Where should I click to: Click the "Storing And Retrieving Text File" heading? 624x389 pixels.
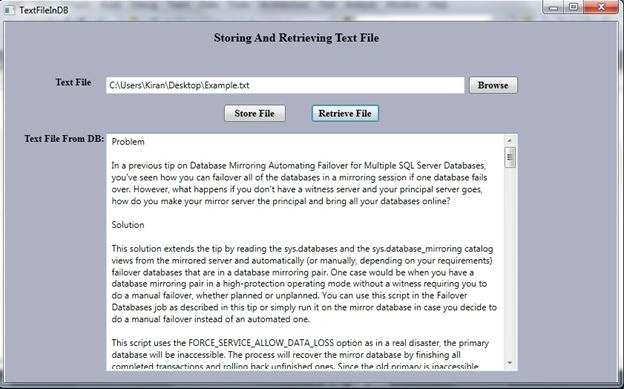coord(296,38)
